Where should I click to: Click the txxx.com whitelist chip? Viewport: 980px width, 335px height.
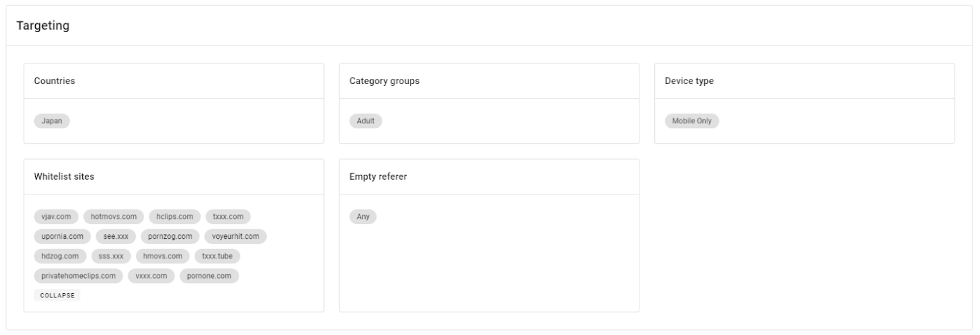click(x=228, y=217)
